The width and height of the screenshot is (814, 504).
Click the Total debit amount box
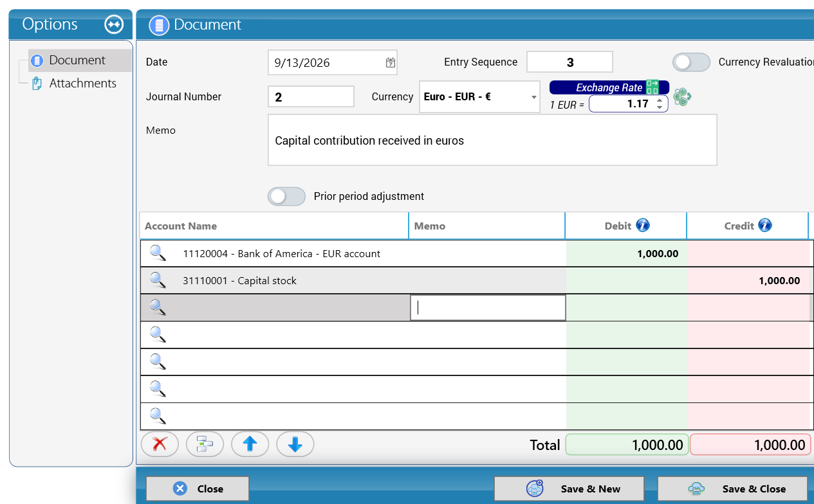(x=627, y=445)
